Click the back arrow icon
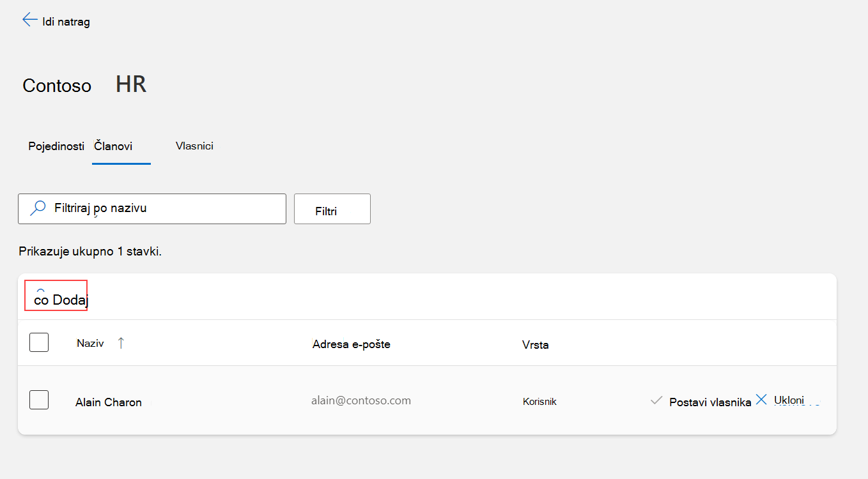This screenshot has width=868, height=479. [x=29, y=20]
